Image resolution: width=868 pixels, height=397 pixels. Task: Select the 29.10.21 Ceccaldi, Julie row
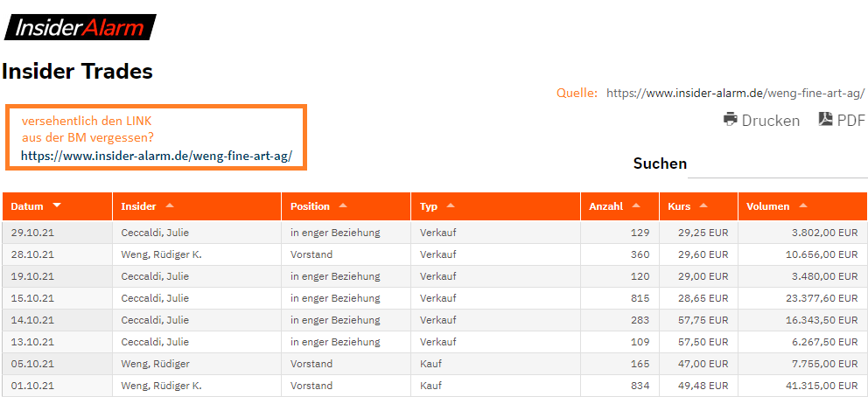pos(155,233)
